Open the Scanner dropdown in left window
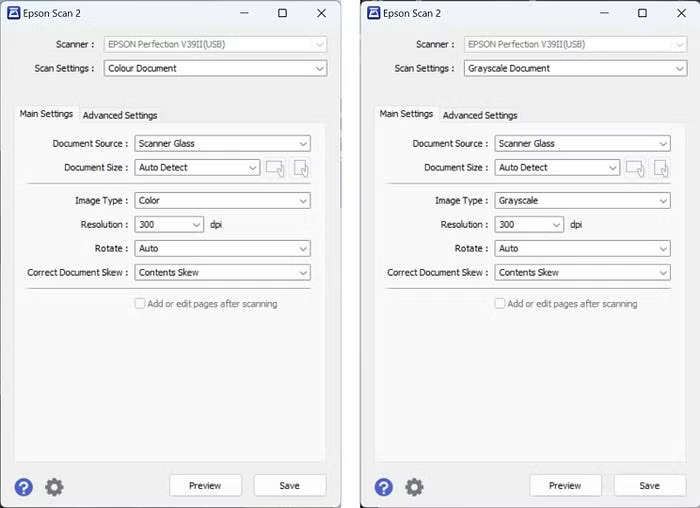700x508 pixels. tap(216, 44)
